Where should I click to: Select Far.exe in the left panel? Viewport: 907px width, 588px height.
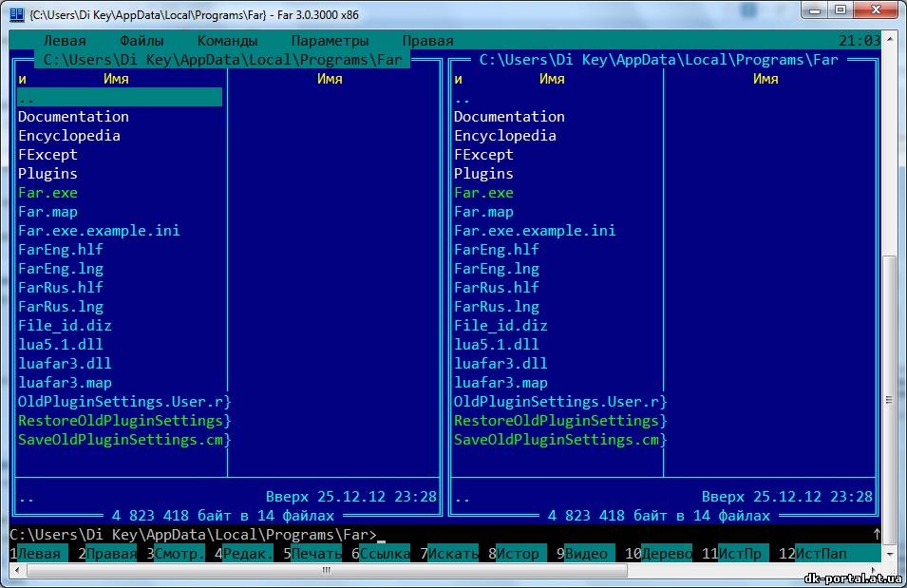[47, 193]
